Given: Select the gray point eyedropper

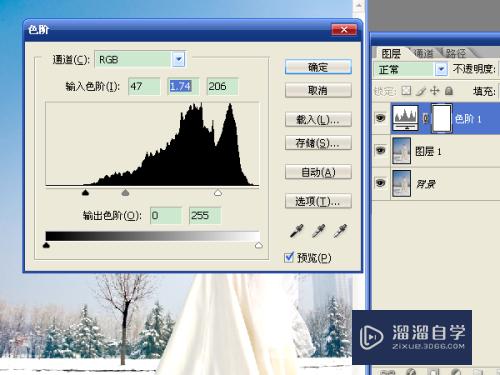Looking at the screenshot, I should tap(319, 231).
